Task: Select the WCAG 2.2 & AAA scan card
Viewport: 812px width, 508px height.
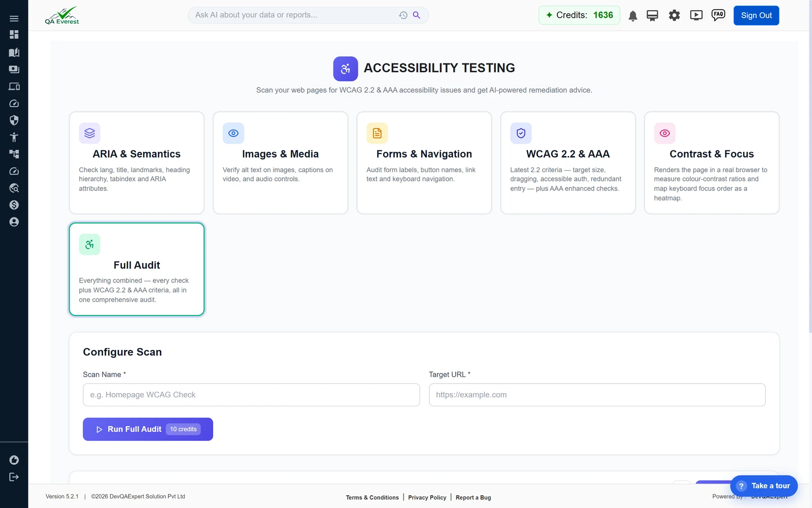Action: [568, 163]
